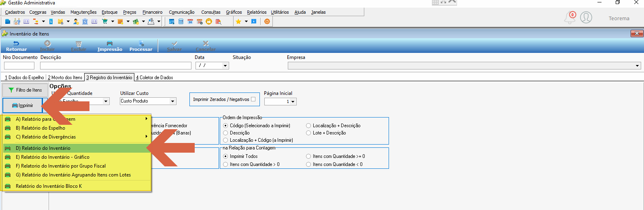Switch to 1 Dados do Espelho tab
644x210 pixels.
24,78
